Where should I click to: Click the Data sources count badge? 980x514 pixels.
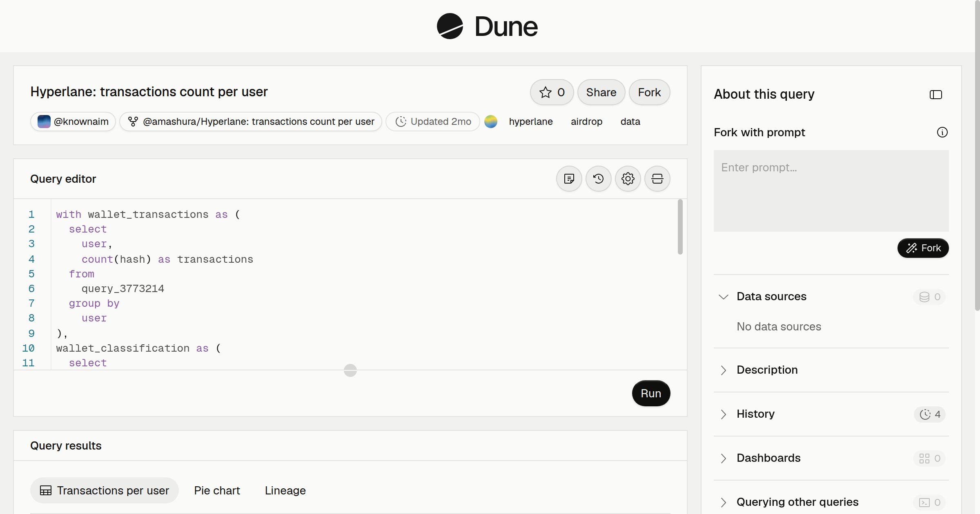tap(929, 297)
